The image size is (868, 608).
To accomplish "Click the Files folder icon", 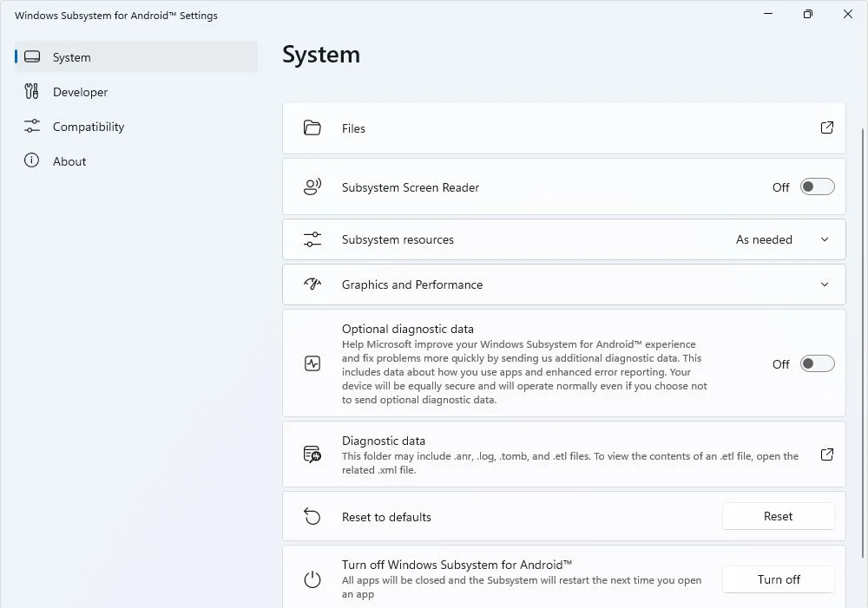I will click(312, 127).
